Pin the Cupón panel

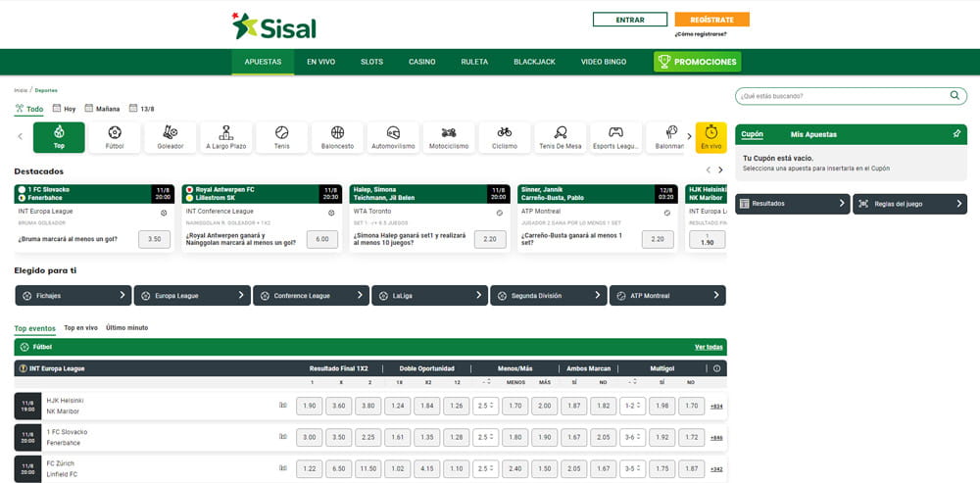pyautogui.click(x=956, y=133)
